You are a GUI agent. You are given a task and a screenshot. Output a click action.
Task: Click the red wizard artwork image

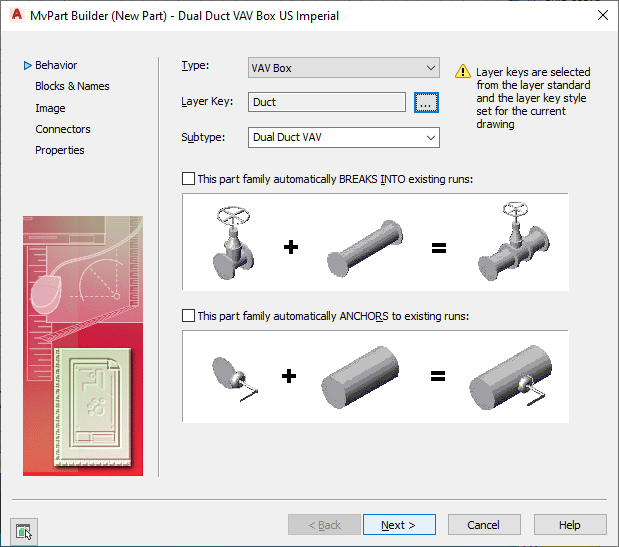point(83,346)
